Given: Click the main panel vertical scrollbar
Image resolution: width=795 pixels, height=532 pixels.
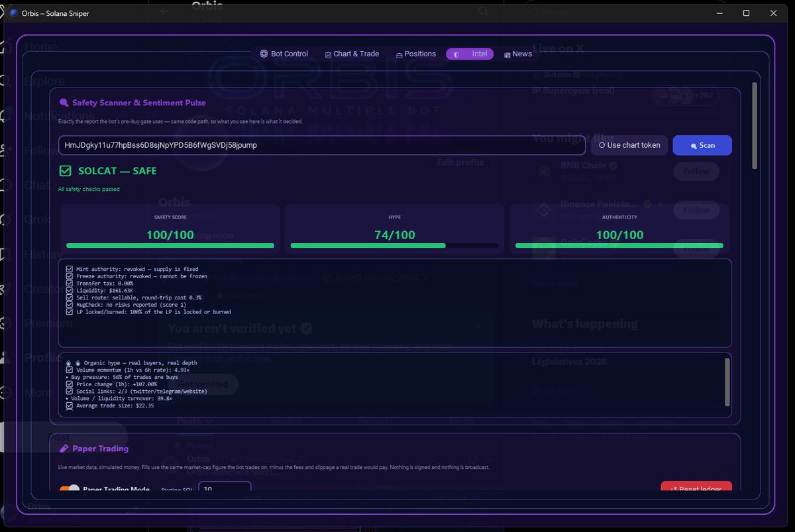Looking at the screenshot, I should (754, 126).
